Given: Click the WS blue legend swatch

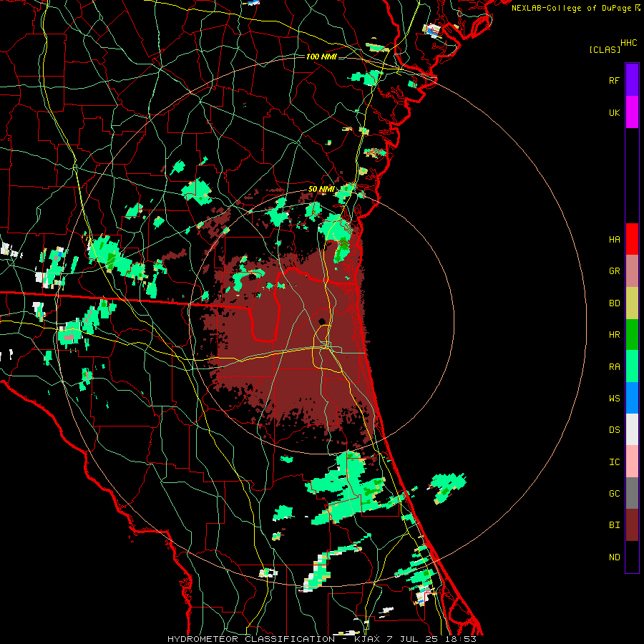Looking at the screenshot, I should click(632, 398).
